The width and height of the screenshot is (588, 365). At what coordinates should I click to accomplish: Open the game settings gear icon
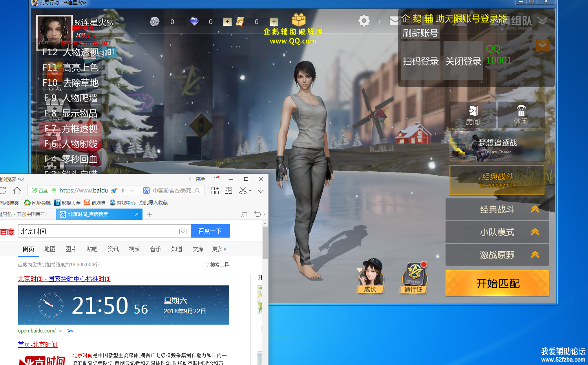pyautogui.click(x=364, y=21)
